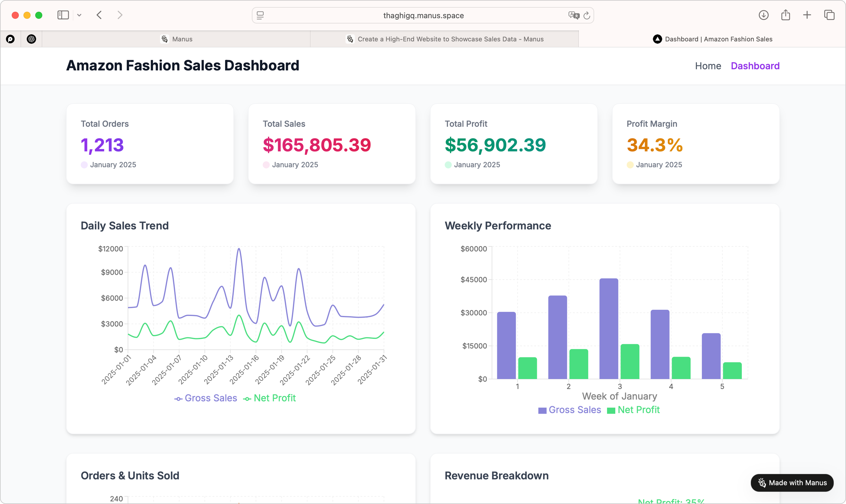Image resolution: width=846 pixels, height=504 pixels.
Task: Open the first pinned tab icon
Action: pyautogui.click(x=11, y=39)
